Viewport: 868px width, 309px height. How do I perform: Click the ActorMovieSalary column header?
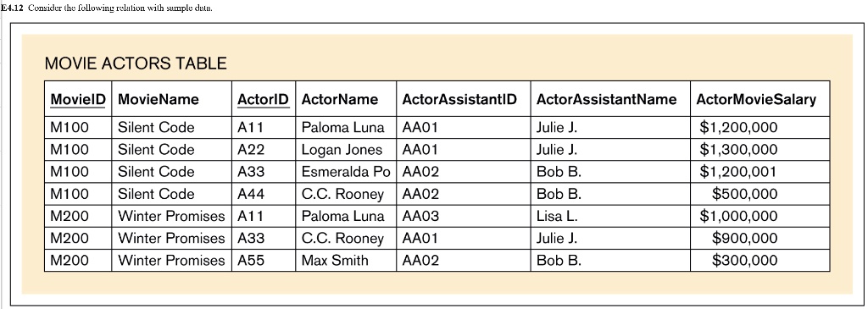760,100
